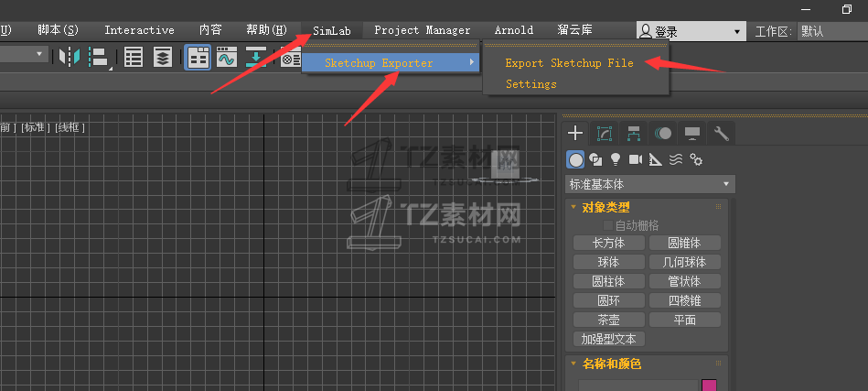This screenshot has width=868, height=391.
Task: Open the 工作区 默认 workspace dropdown
Action: click(832, 31)
